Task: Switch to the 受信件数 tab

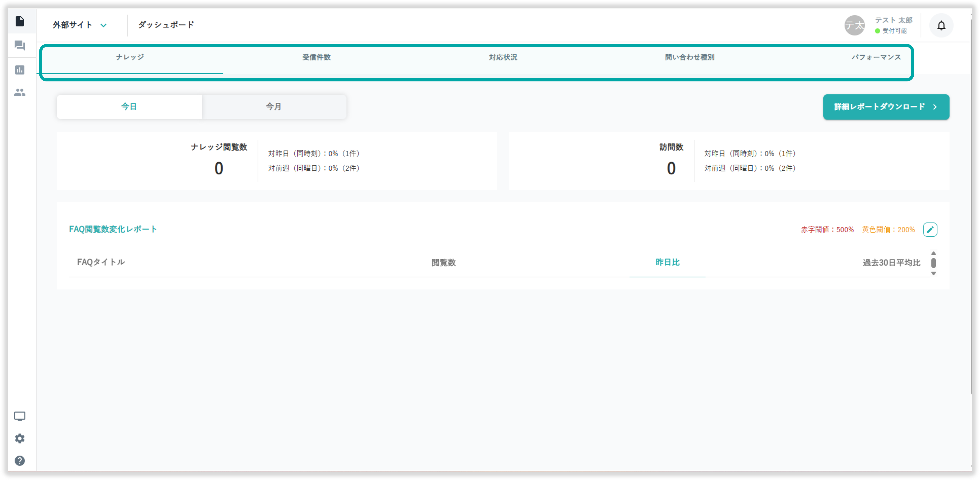Action: 317,57
